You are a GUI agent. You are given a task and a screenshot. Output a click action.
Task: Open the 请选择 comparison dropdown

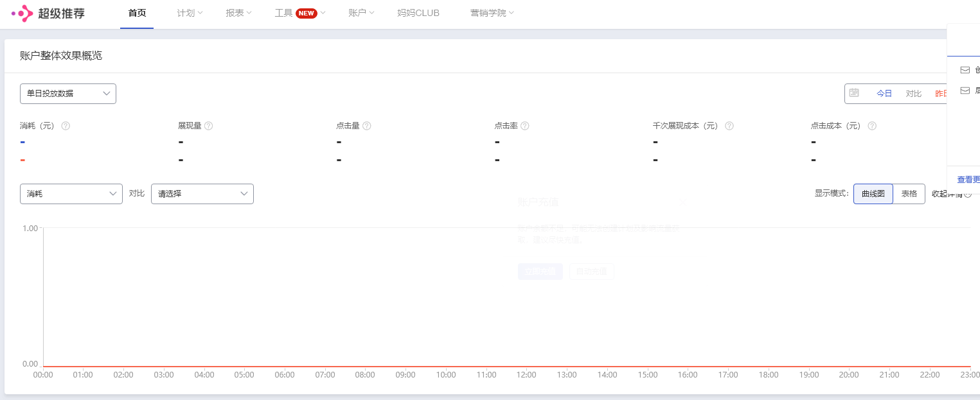pyautogui.click(x=202, y=194)
